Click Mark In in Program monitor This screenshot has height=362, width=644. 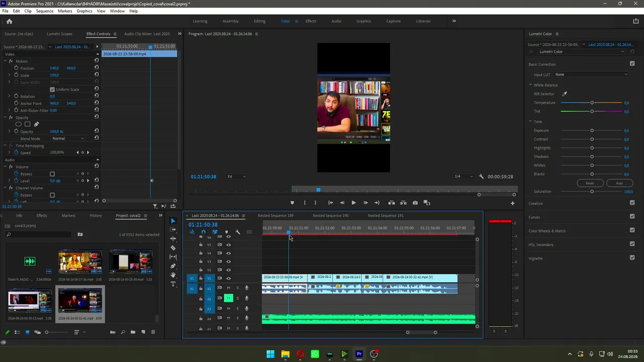(x=304, y=203)
